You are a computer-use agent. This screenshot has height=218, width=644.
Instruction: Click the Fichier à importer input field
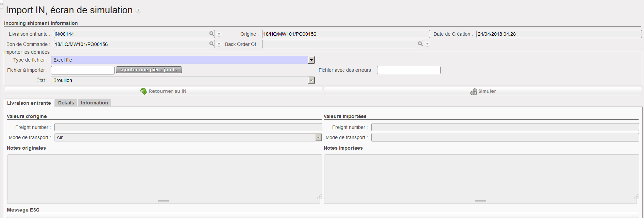[x=83, y=70]
